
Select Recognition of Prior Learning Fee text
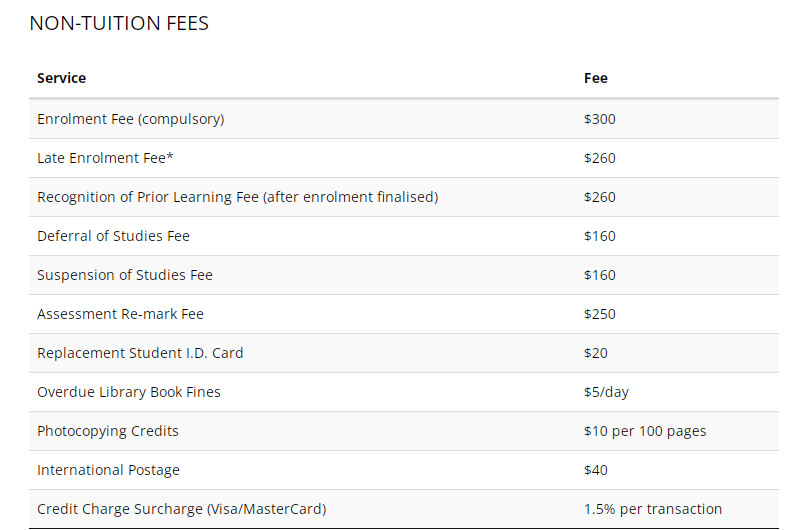click(237, 197)
